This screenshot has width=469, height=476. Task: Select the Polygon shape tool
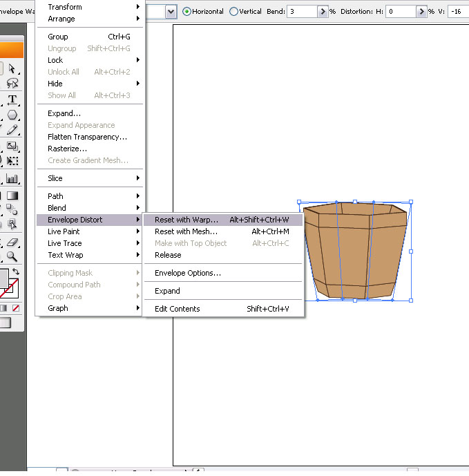tap(12, 115)
